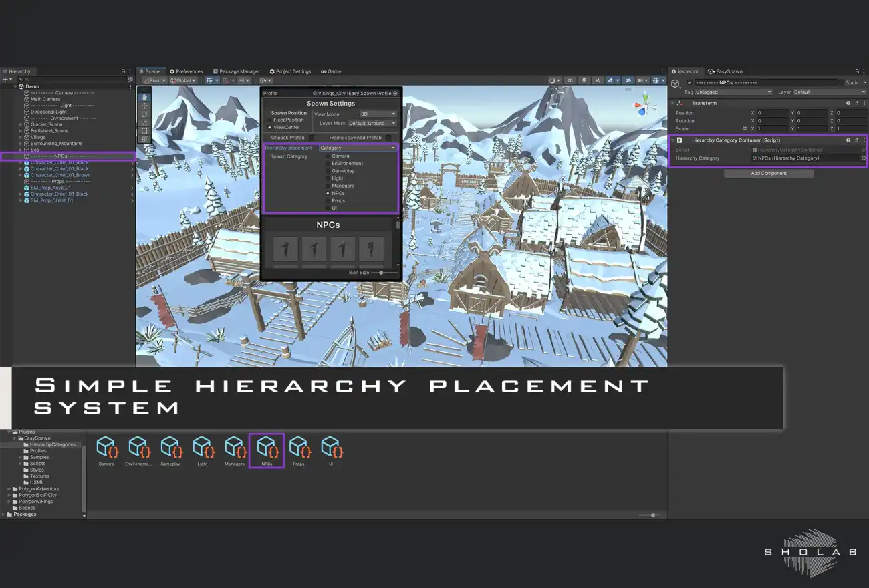Toggle the Static checkbox in Inspector
The height and width of the screenshot is (588, 869).
tap(841, 82)
